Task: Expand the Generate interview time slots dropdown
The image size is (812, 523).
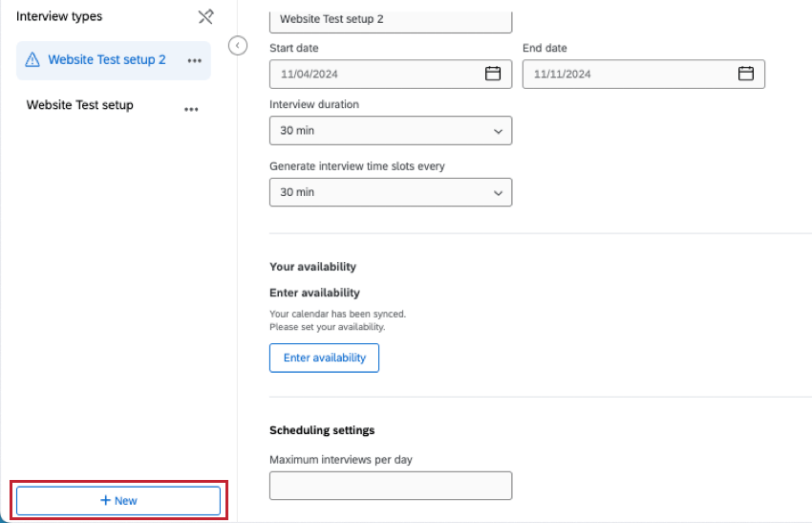Action: pos(391,192)
